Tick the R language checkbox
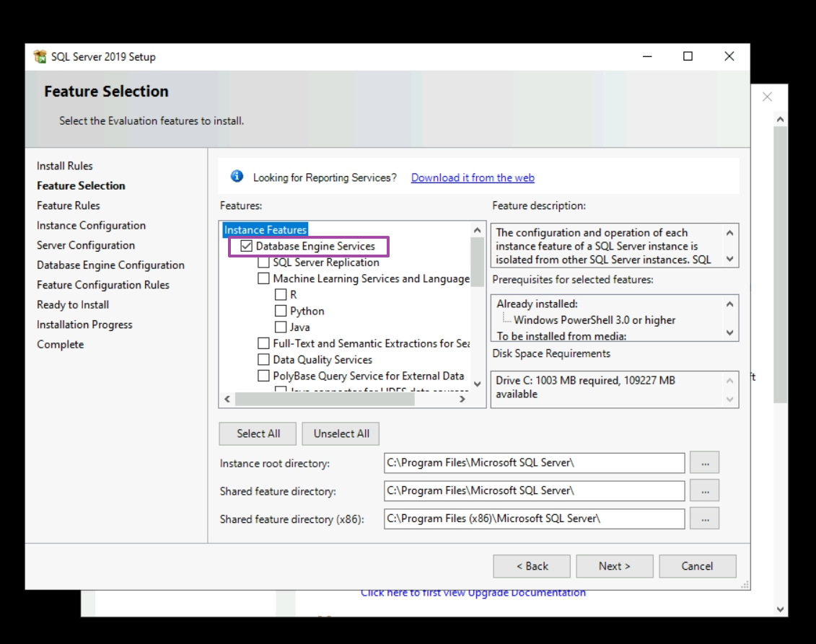This screenshot has width=816, height=644. coord(281,294)
